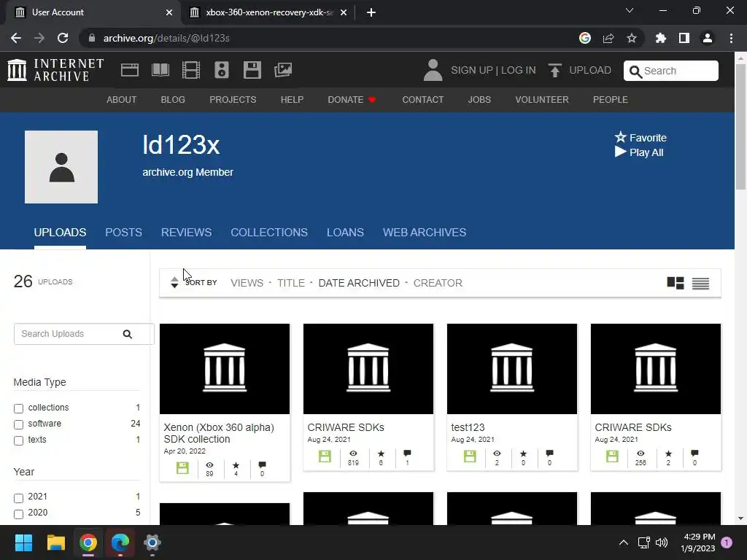This screenshot has height=560, width=747.
Task: Open the volume control in system tray
Action: tap(661, 542)
